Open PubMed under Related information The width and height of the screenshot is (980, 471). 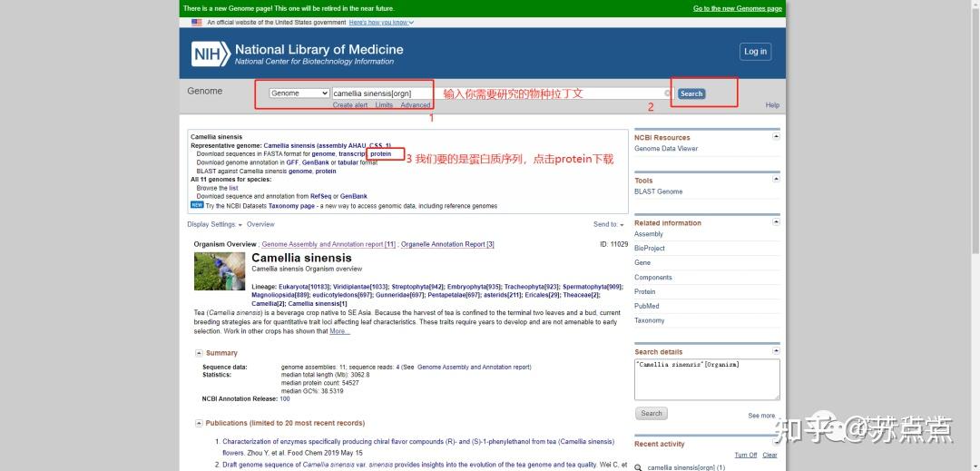click(x=646, y=306)
